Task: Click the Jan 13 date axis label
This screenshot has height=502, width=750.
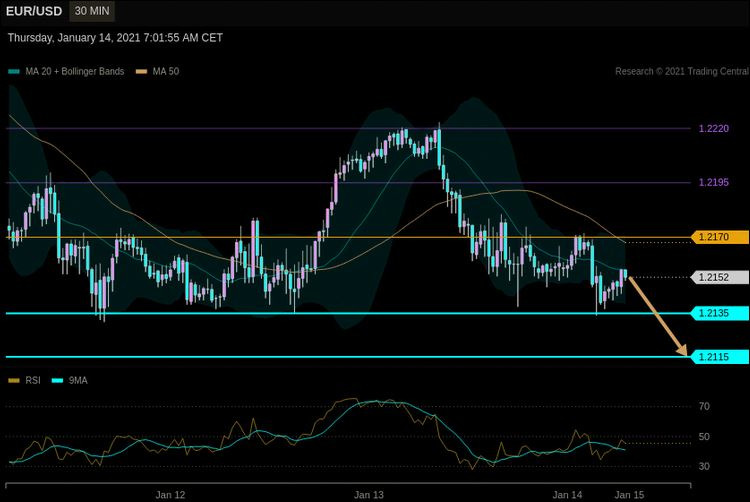Action: (369, 495)
